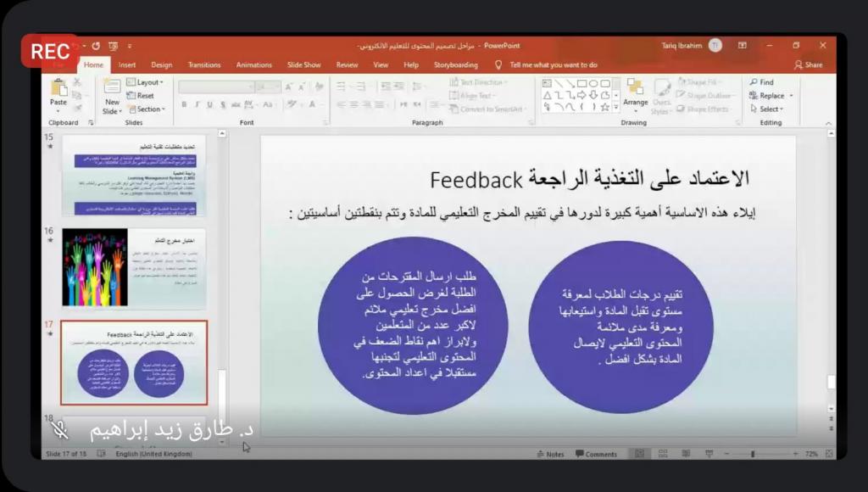This screenshot has width=868, height=492.
Task: Click the Paste clipboard icon
Action: tap(58, 88)
